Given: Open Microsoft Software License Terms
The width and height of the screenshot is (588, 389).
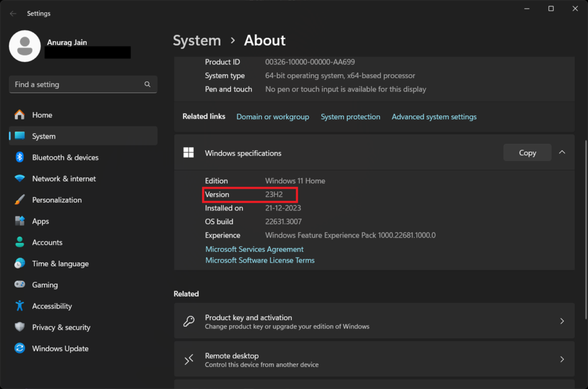Looking at the screenshot, I should coord(260,260).
